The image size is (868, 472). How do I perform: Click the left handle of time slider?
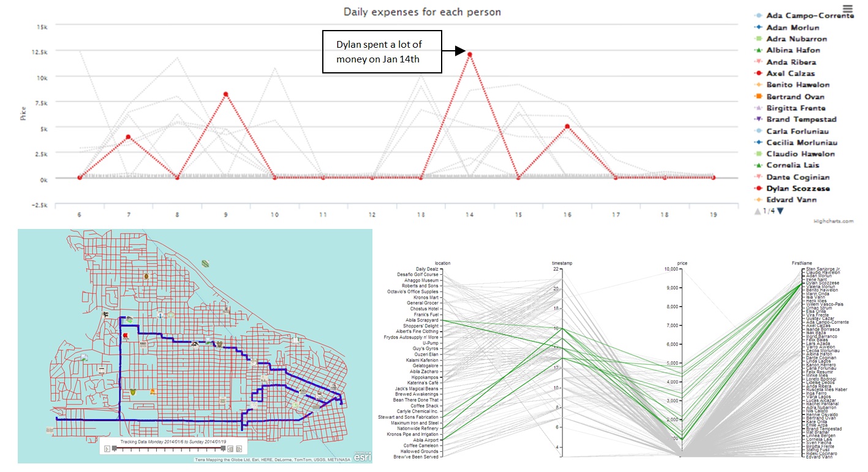[114, 449]
